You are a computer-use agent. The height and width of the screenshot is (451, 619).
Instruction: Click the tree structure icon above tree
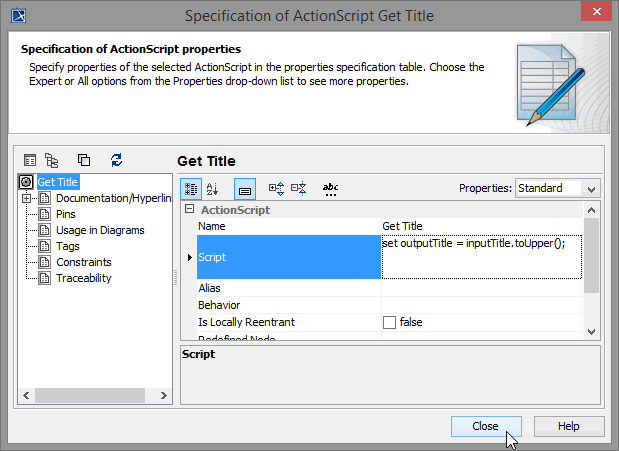pos(52,160)
